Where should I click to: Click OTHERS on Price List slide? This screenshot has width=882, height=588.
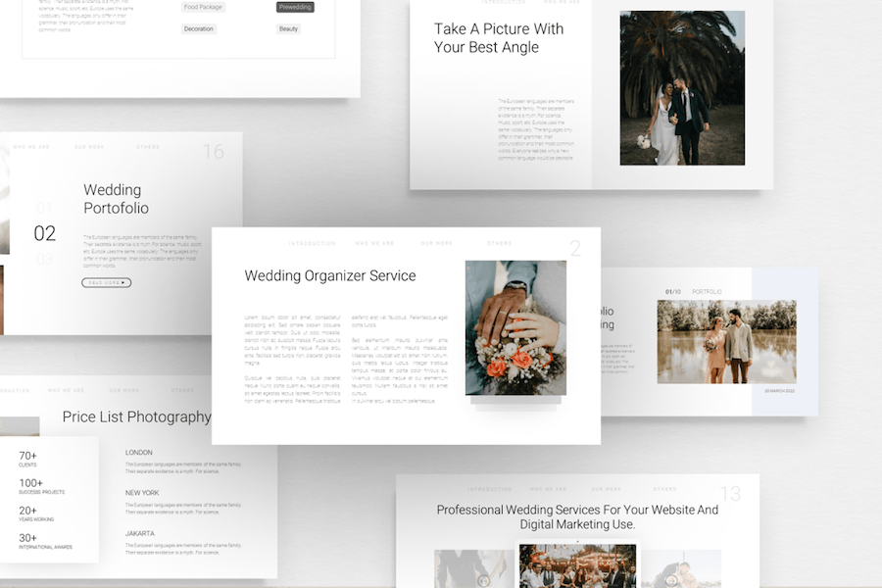(183, 390)
